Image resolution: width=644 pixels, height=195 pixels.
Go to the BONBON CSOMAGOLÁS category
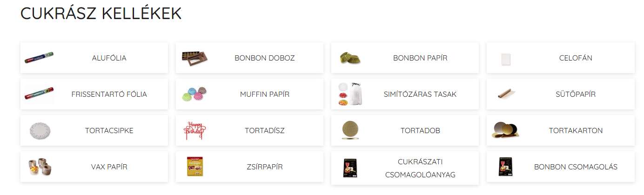point(576,167)
